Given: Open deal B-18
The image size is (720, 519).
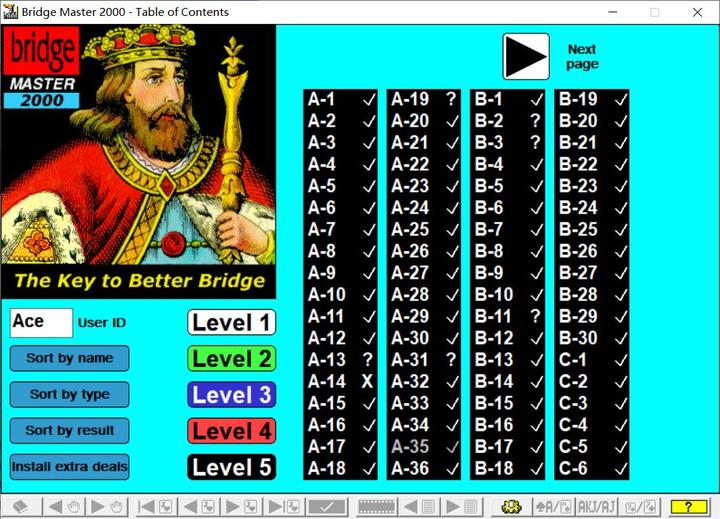Looking at the screenshot, I should pos(507,468).
